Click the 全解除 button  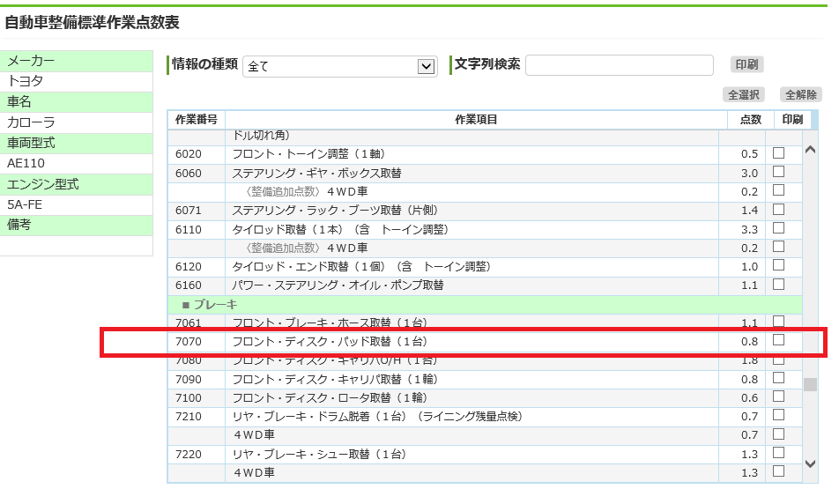[x=800, y=94]
